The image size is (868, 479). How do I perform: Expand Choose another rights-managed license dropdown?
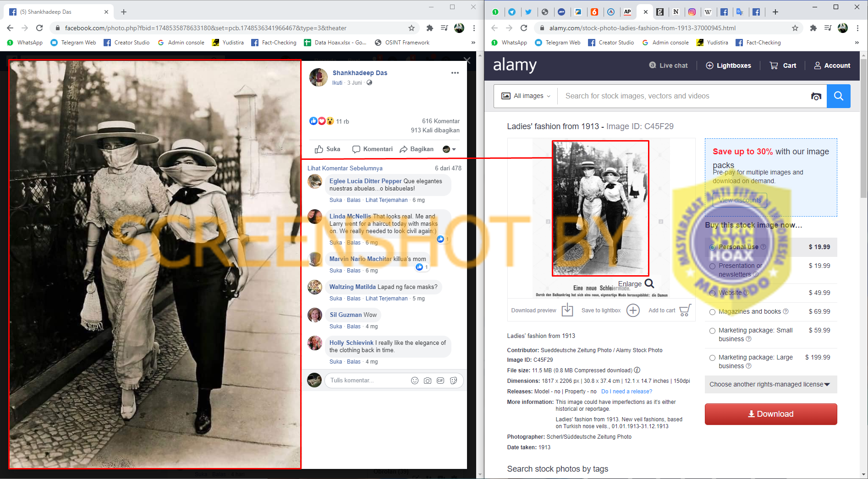(x=770, y=384)
